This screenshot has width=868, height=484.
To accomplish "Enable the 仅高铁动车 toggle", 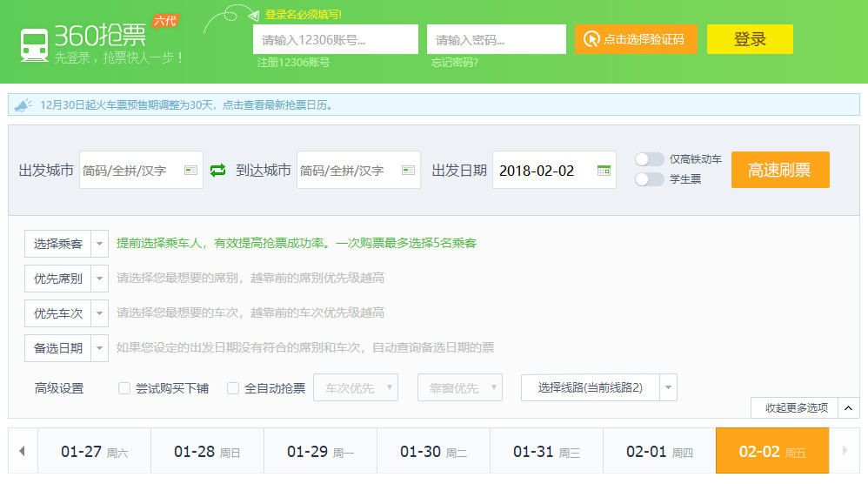I will [x=649, y=159].
